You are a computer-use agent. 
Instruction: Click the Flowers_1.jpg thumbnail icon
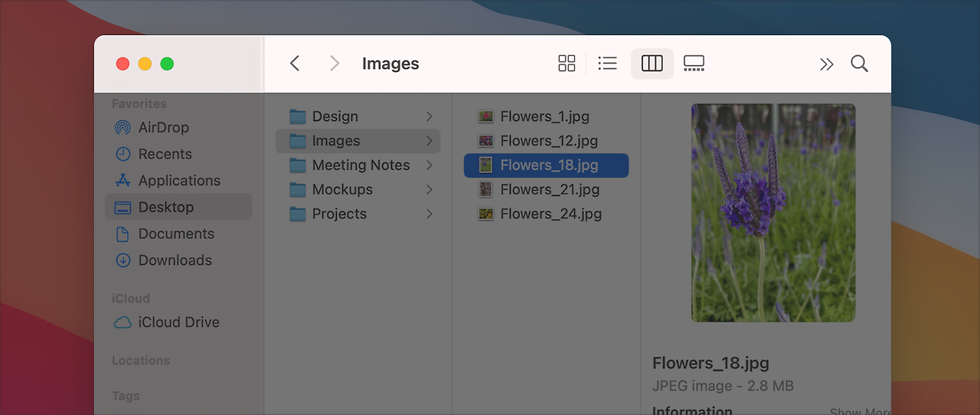pos(485,116)
